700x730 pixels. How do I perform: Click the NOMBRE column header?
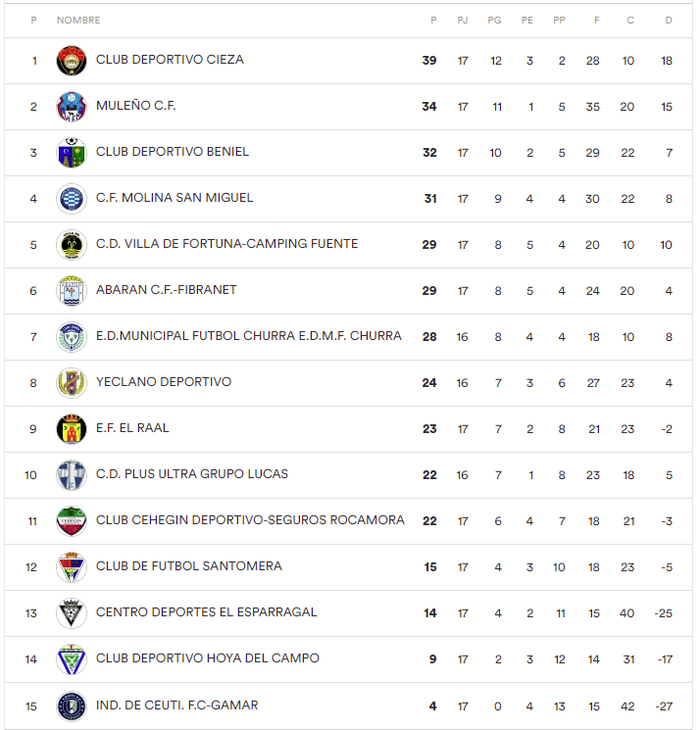(78, 21)
